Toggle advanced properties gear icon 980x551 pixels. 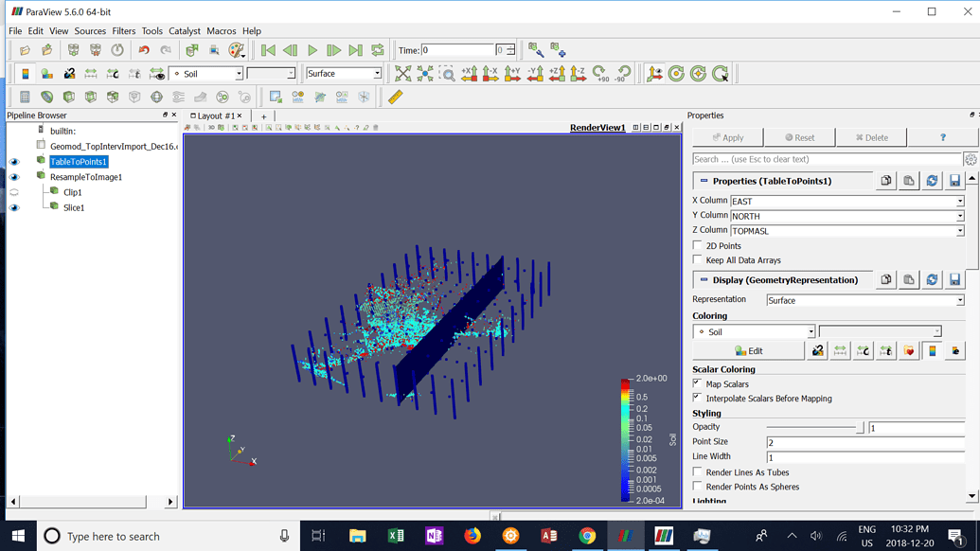coord(971,159)
